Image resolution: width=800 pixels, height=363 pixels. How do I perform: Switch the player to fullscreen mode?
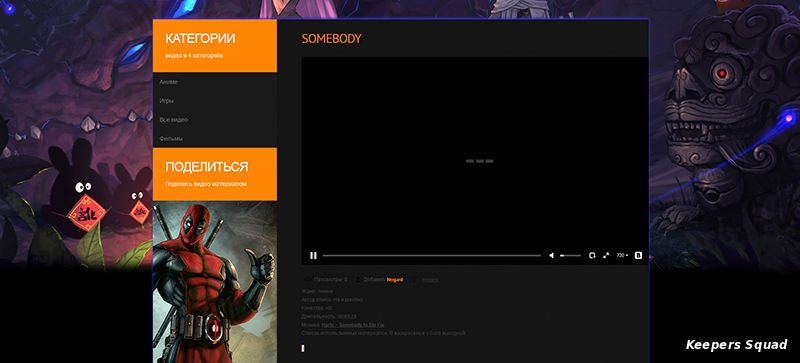[x=606, y=255]
